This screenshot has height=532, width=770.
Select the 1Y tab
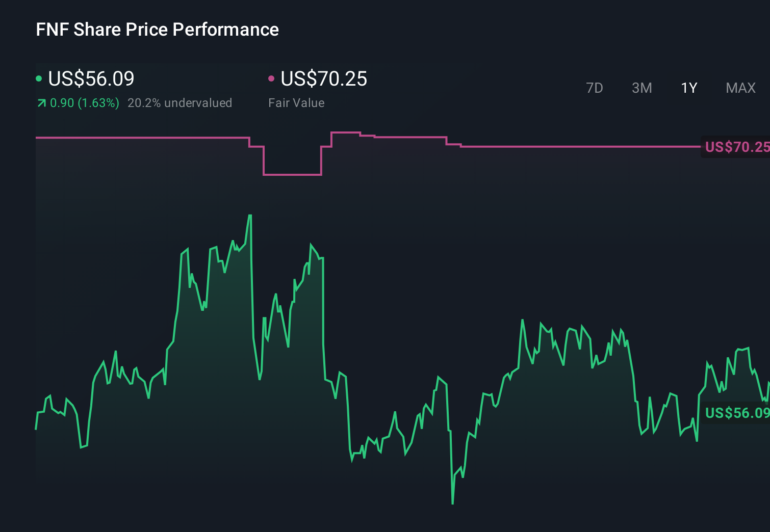tap(688, 88)
